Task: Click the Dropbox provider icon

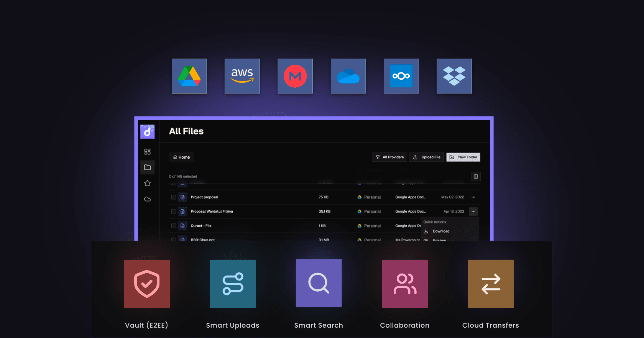Action: 454,76
